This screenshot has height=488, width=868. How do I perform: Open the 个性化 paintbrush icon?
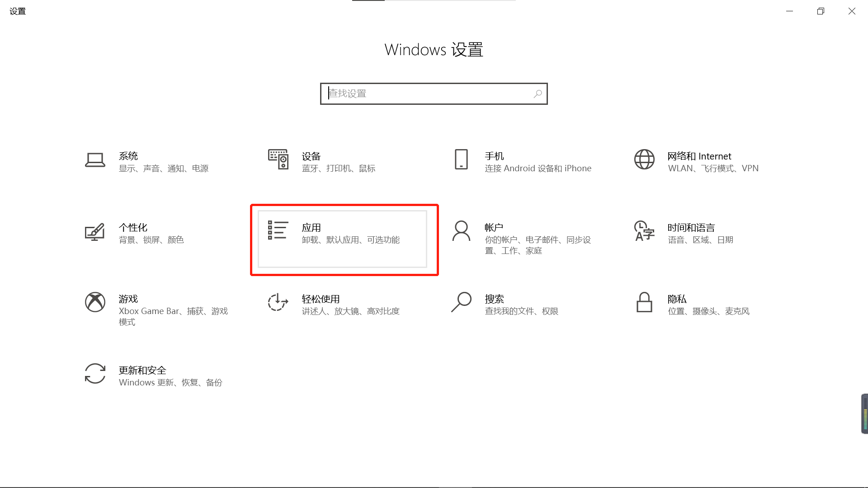95,232
